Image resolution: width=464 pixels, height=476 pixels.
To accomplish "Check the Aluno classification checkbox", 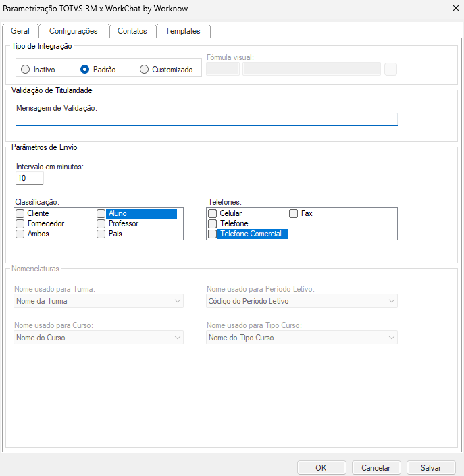I will point(101,213).
